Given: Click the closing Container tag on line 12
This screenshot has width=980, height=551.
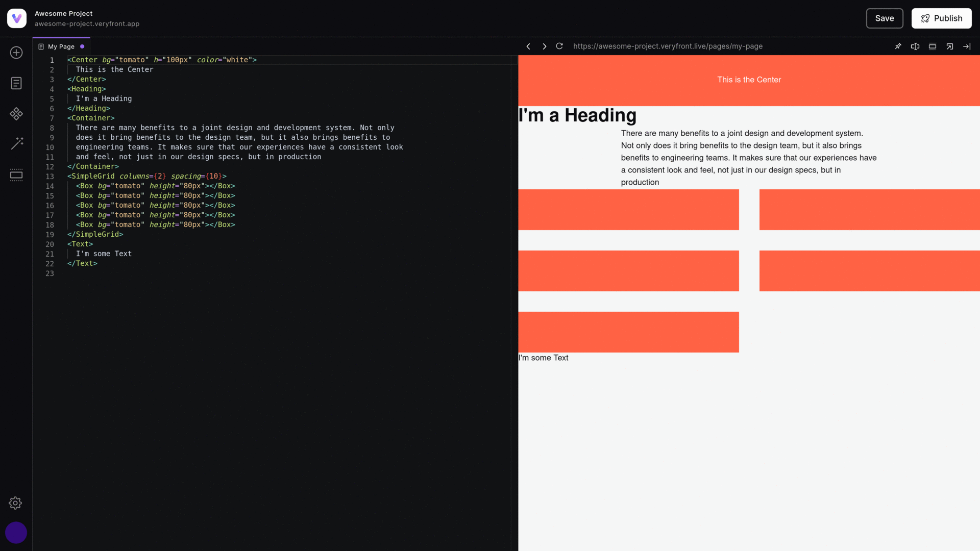Looking at the screenshot, I should [93, 166].
